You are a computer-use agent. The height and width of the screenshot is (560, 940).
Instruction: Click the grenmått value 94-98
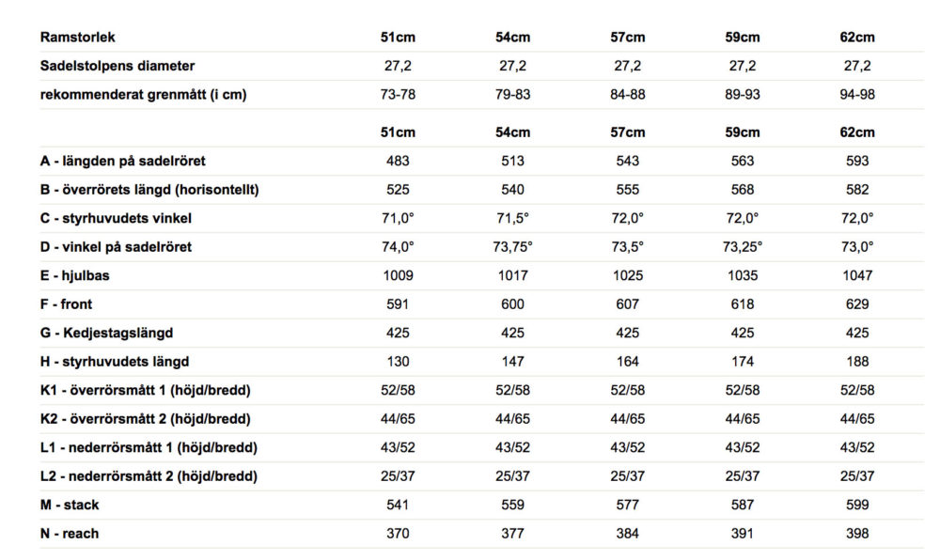coord(857,95)
